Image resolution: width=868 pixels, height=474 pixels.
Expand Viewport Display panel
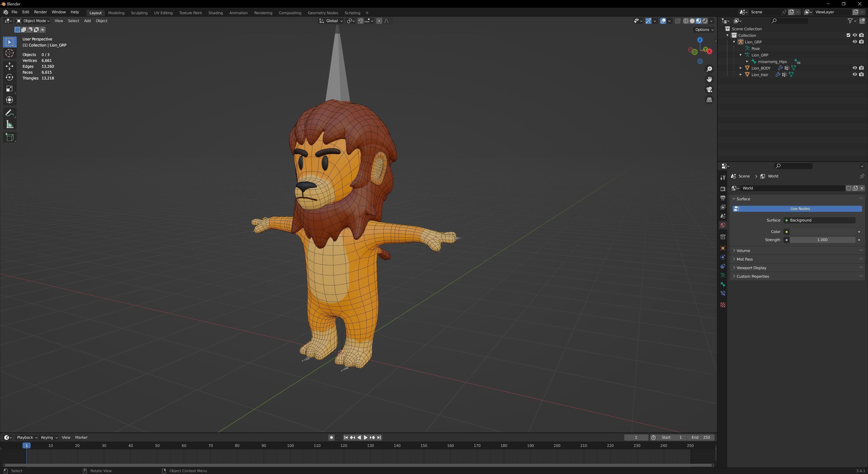point(797,268)
